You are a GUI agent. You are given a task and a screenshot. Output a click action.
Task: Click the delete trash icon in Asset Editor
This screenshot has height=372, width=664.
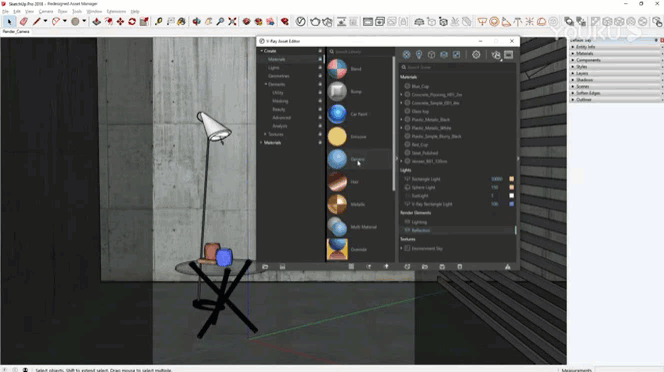(460, 267)
